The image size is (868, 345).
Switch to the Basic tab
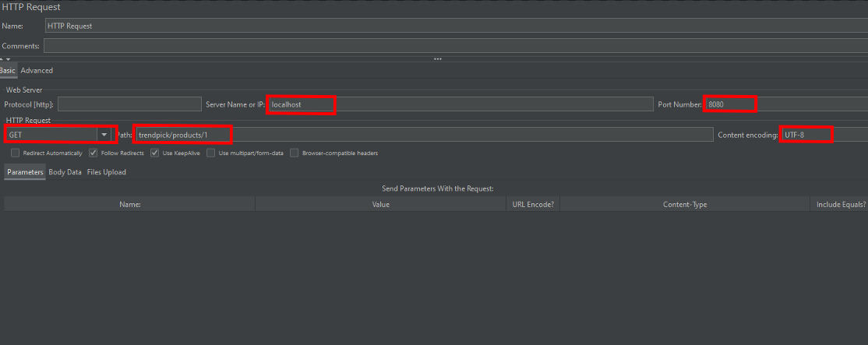coord(8,70)
